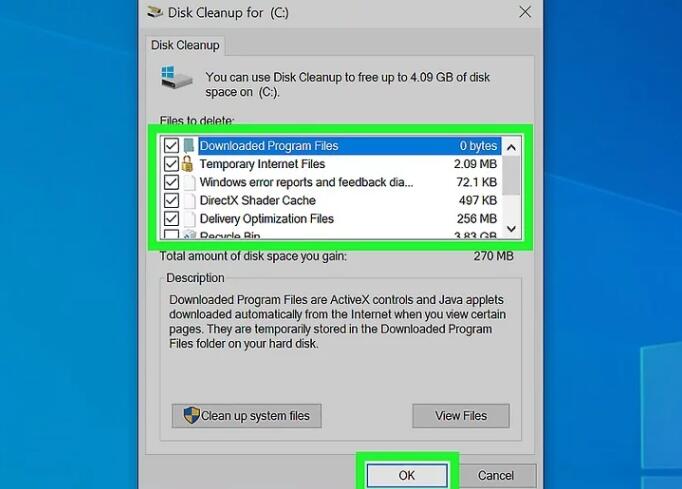This screenshot has height=489, width=682.
Task: Uncheck the Temporary Internet Files checkbox
Action: click(x=171, y=164)
